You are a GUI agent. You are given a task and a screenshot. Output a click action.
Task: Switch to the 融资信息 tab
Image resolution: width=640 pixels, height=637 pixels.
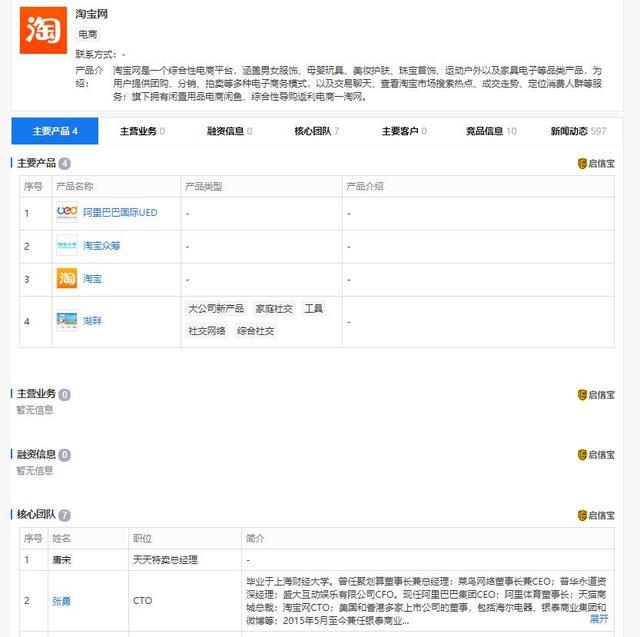(x=229, y=131)
